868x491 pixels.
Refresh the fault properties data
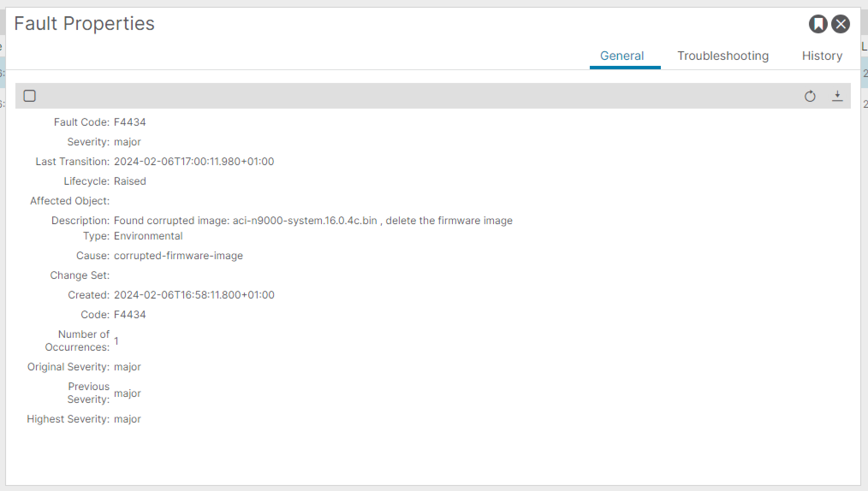pyautogui.click(x=810, y=96)
